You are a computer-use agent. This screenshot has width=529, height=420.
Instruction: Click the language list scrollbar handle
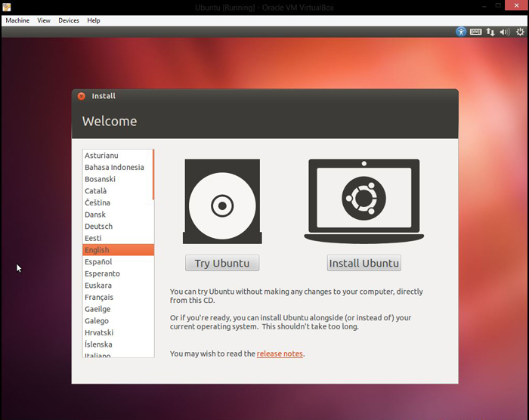pos(153,174)
